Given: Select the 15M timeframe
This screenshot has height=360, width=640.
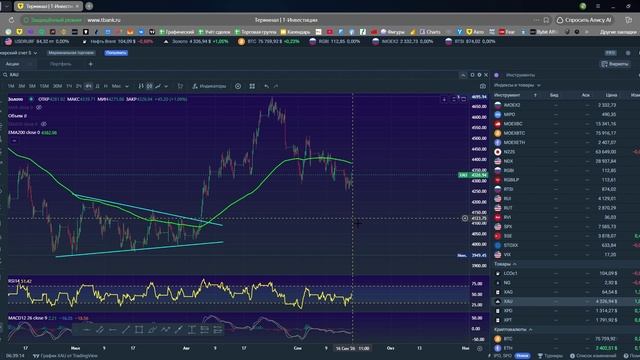Looking at the screenshot, I should tap(44, 86).
